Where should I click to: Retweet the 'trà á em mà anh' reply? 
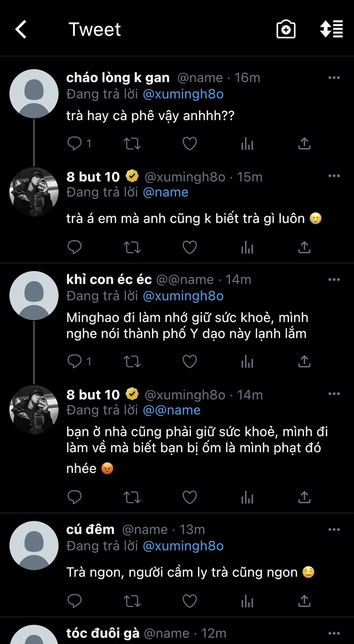click(x=132, y=248)
